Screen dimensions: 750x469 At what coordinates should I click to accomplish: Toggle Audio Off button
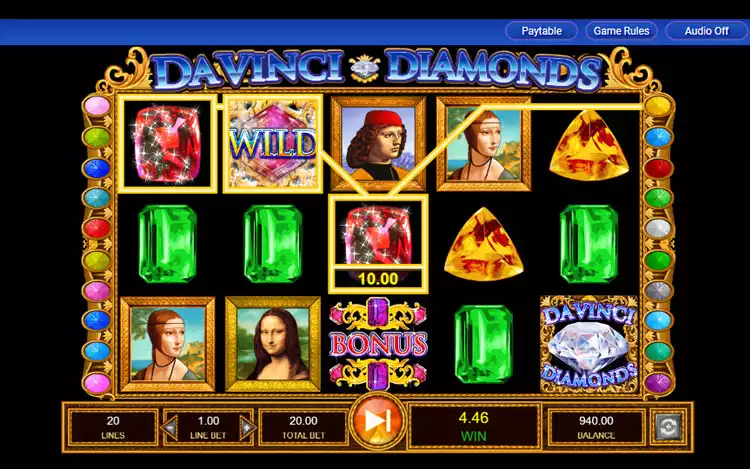tap(706, 31)
